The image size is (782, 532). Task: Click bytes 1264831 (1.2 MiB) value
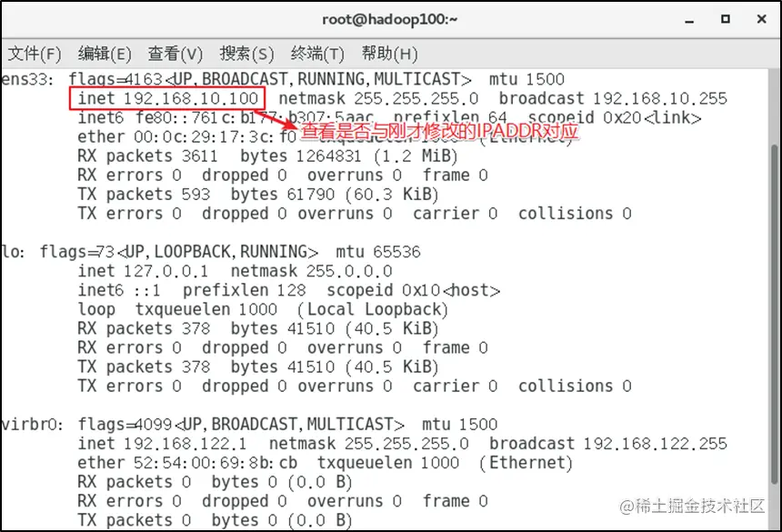click(x=348, y=156)
